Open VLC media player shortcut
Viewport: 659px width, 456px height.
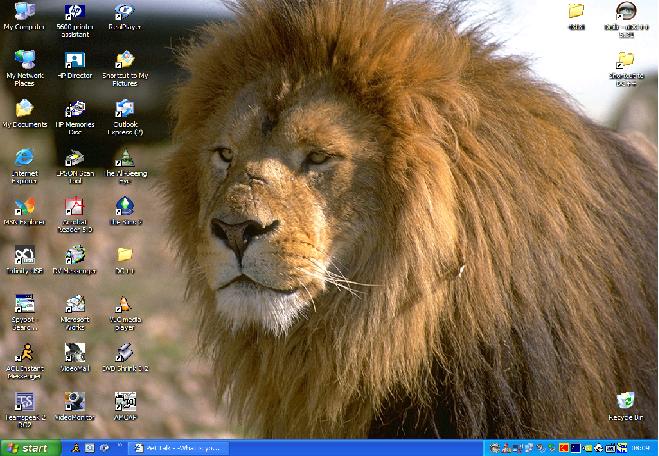tap(124, 304)
